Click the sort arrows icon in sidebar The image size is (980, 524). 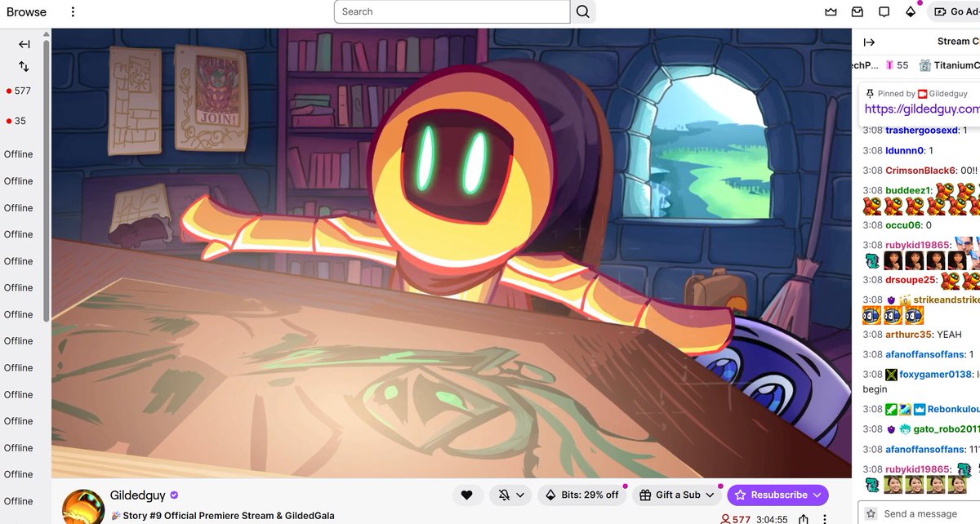click(x=24, y=66)
